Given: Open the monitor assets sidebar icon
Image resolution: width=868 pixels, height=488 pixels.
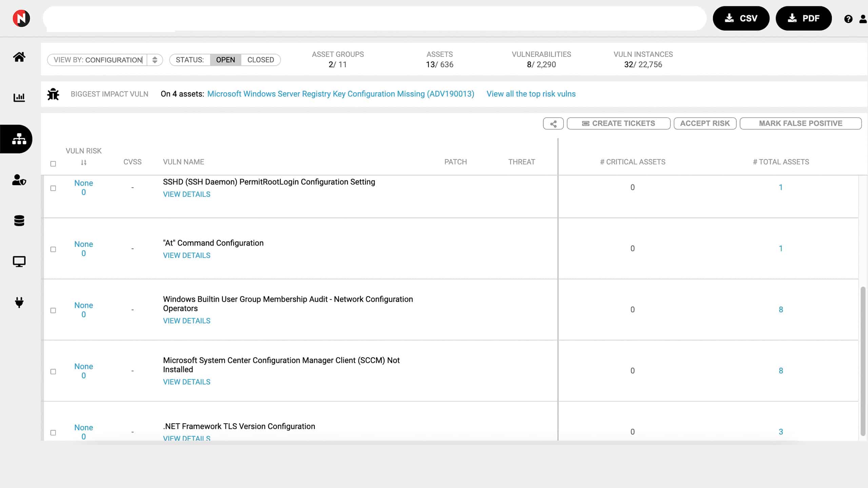Looking at the screenshot, I should (x=19, y=261).
